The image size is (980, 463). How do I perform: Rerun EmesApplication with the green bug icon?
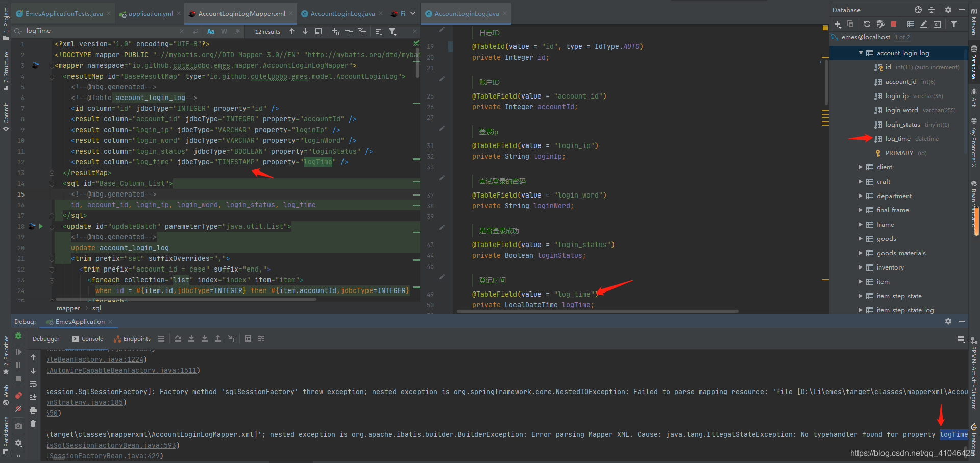click(18, 336)
